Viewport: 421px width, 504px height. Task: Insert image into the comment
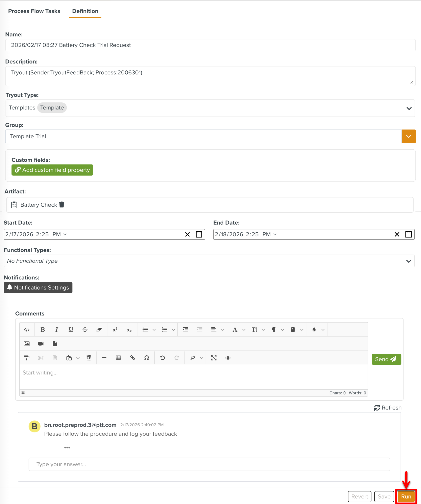(x=27, y=344)
